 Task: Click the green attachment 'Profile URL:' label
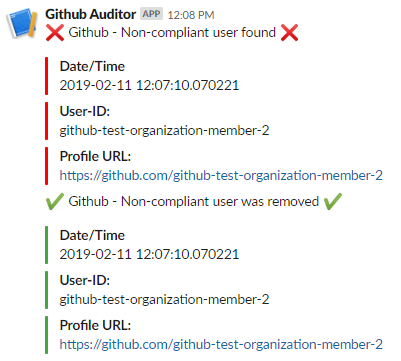click(x=95, y=325)
